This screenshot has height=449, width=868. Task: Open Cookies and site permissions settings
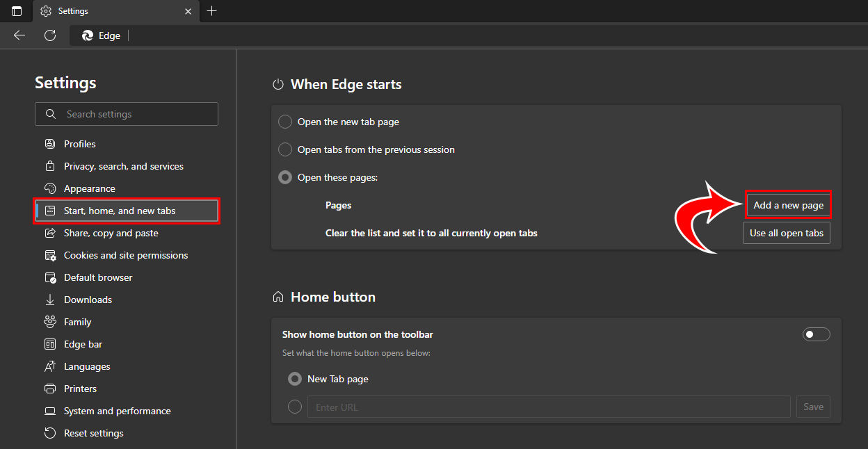[x=125, y=255]
